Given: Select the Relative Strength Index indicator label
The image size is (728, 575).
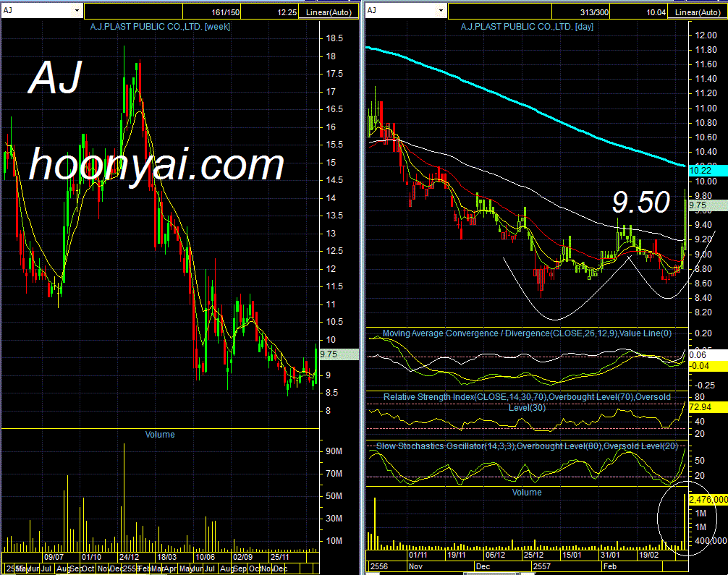Looking at the screenshot, I should pos(527,402).
